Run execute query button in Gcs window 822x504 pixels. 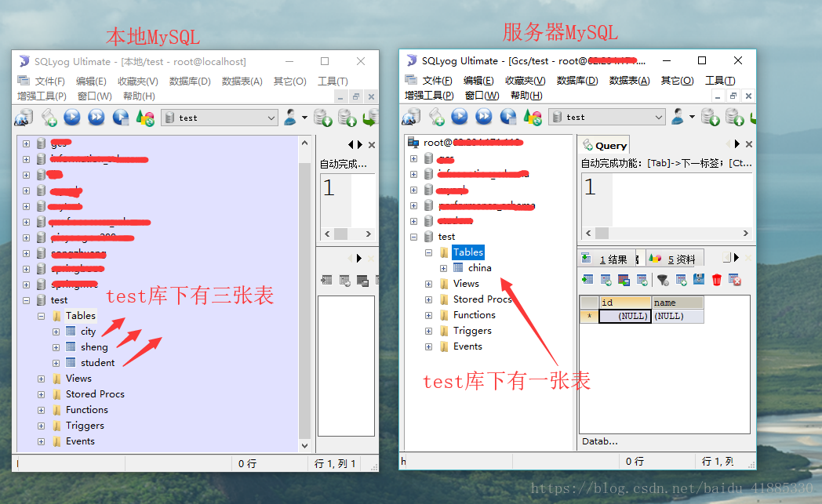tap(460, 116)
